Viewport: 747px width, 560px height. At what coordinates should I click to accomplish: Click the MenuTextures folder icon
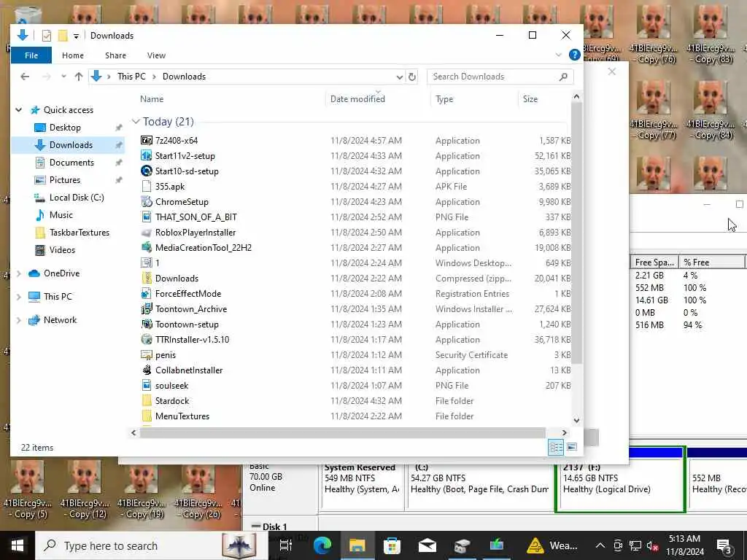pyautogui.click(x=146, y=416)
